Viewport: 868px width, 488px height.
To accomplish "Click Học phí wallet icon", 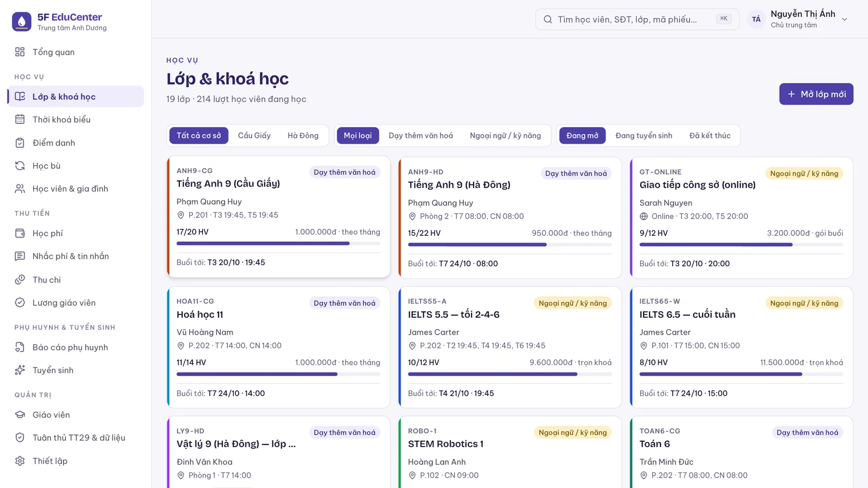I will 20,233.
